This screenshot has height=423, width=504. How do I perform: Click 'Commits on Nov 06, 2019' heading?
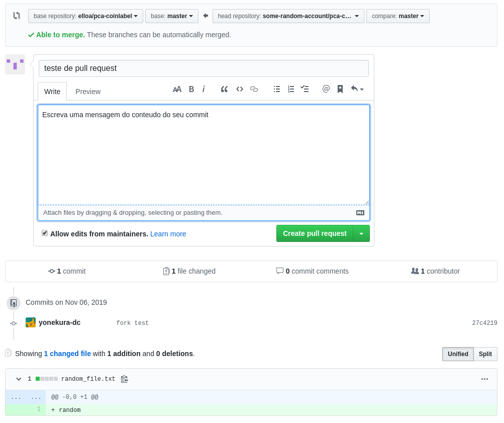pos(66,303)
